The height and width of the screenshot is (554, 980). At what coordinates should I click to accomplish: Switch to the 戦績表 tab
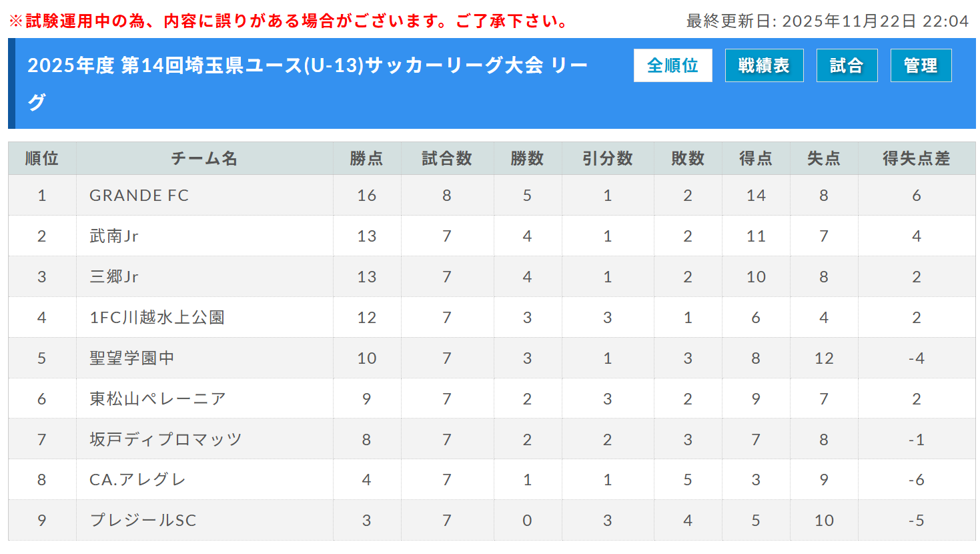pyautogui.click(x=764, y=65)
